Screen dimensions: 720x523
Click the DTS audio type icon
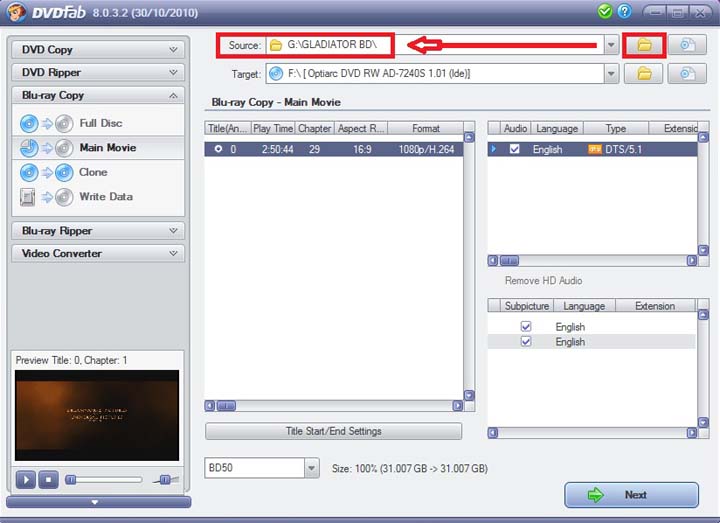(x=595, y=149)
